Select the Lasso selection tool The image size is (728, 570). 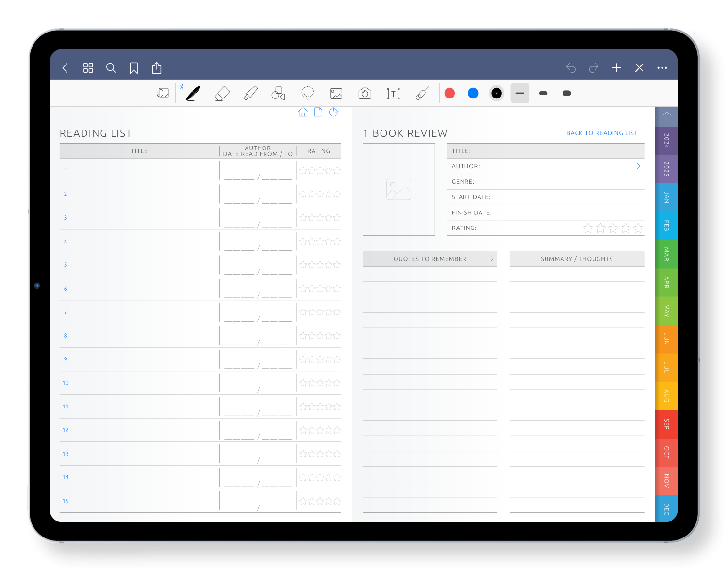tap(307, 93)
